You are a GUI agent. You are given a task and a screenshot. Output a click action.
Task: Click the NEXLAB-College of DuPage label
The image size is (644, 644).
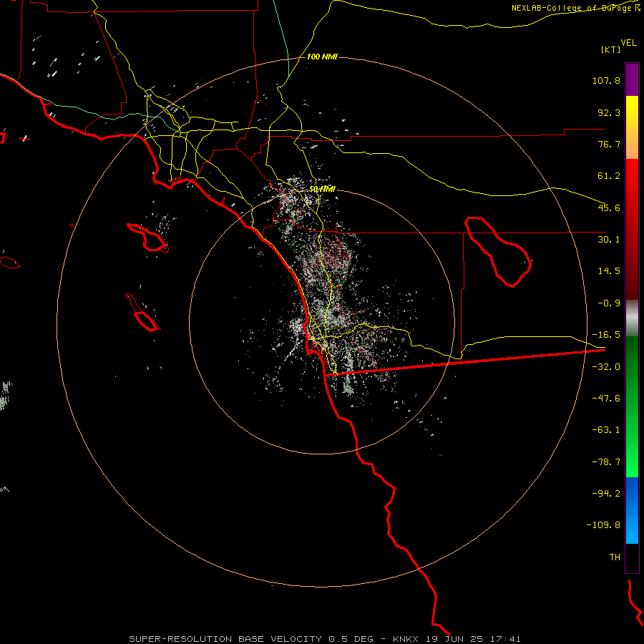point(575,8)
